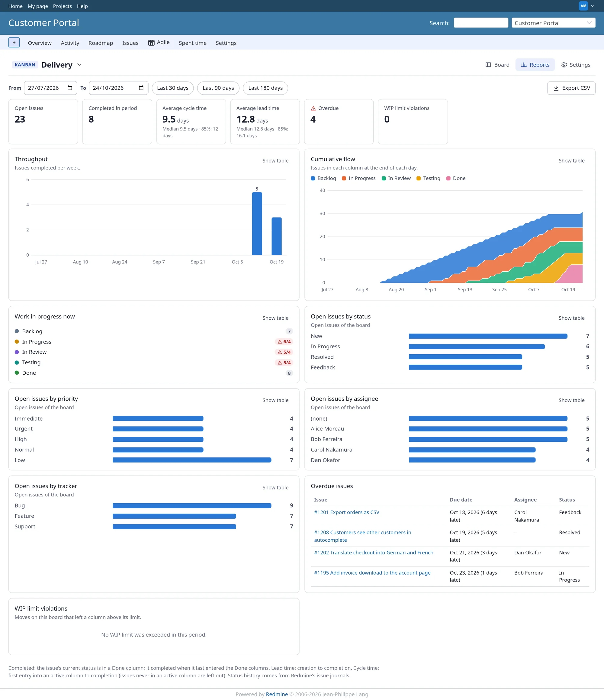
Task: Open issue #1195 Add invoice download
Action: pyautogui.click(x=372, y=573)
